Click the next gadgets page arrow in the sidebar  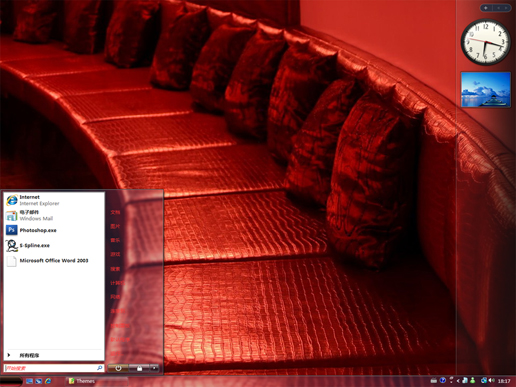pos(506,8)
